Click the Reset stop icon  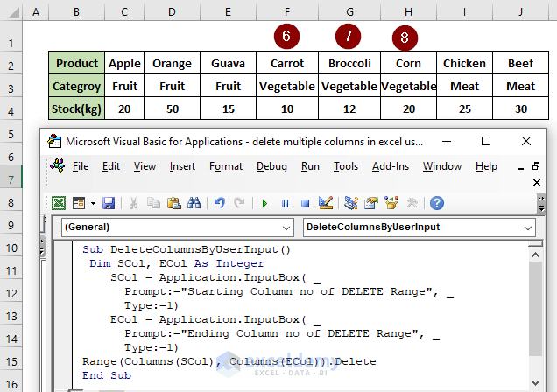(x=305, y=203)
